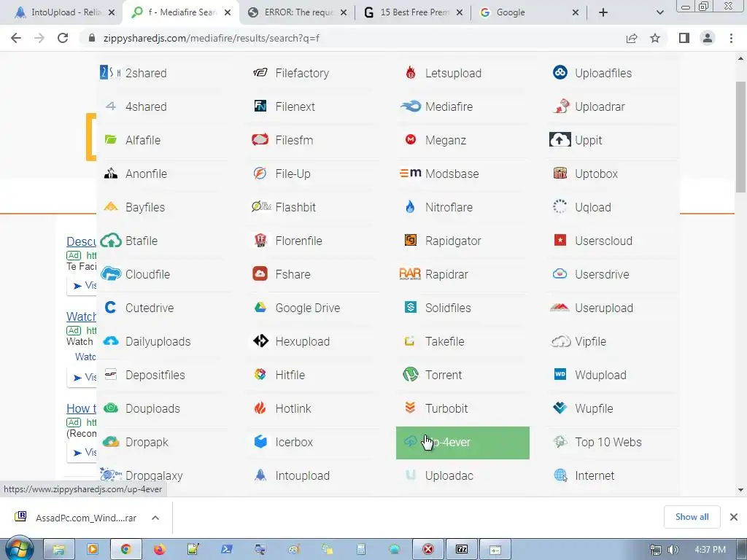Open the Vipfile link

pos(590,341)
